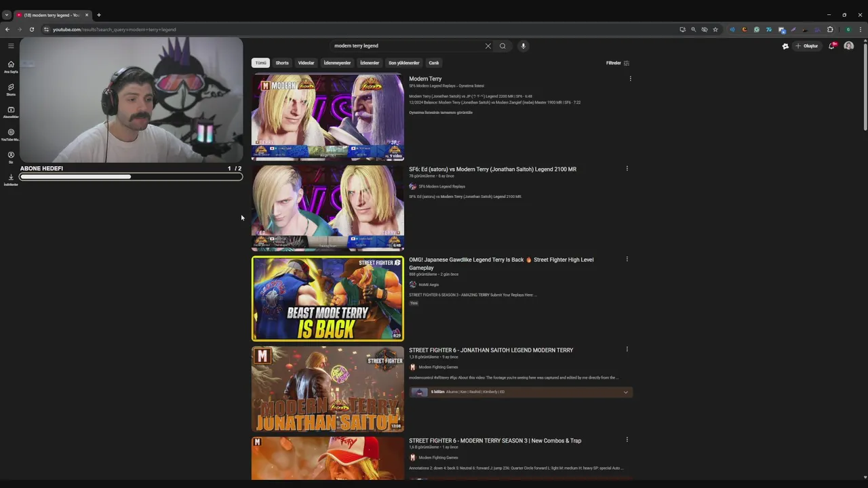This screenshot has height=488, width=868.
Task: Open the account avatar menu
Action: tap(848, 46)
